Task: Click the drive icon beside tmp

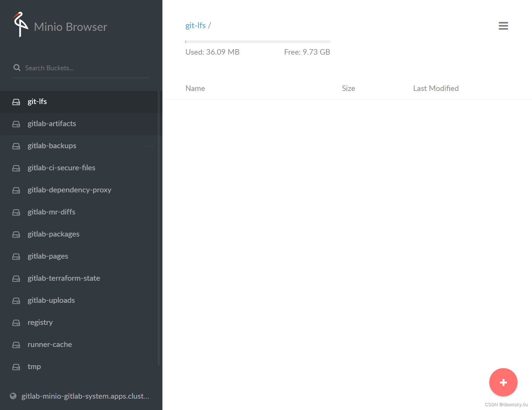Action: pos(16,367)
